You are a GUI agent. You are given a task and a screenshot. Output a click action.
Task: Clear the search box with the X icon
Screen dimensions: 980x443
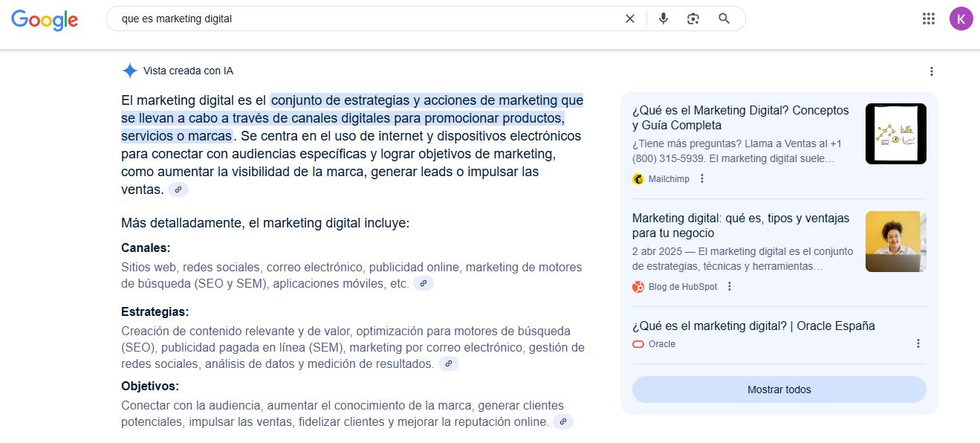coord(630,19)
